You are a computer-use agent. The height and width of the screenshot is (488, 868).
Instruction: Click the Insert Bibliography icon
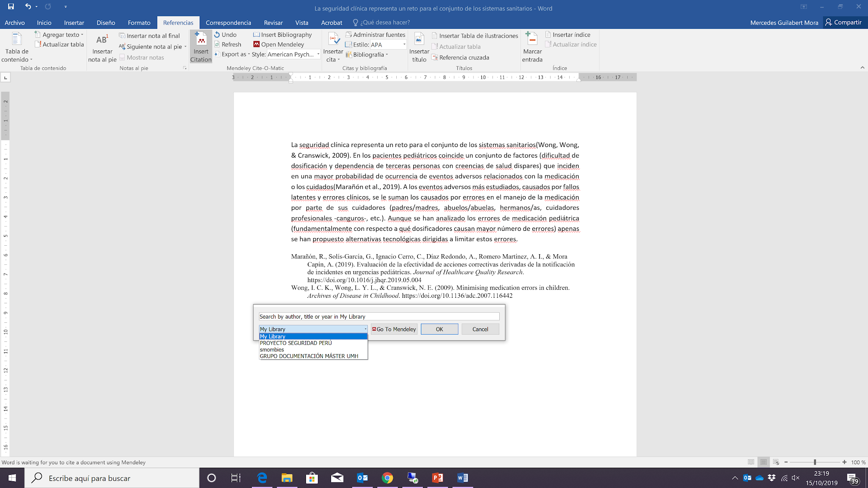point(256,35)
